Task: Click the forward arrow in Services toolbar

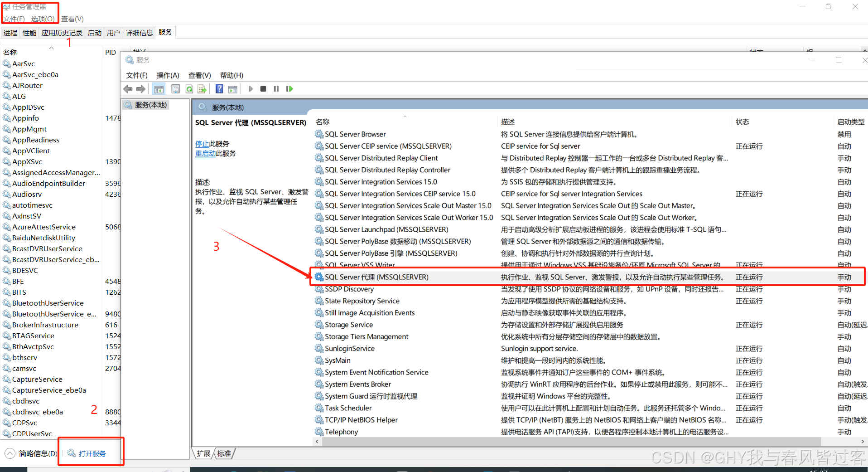Action: [141, 89]
